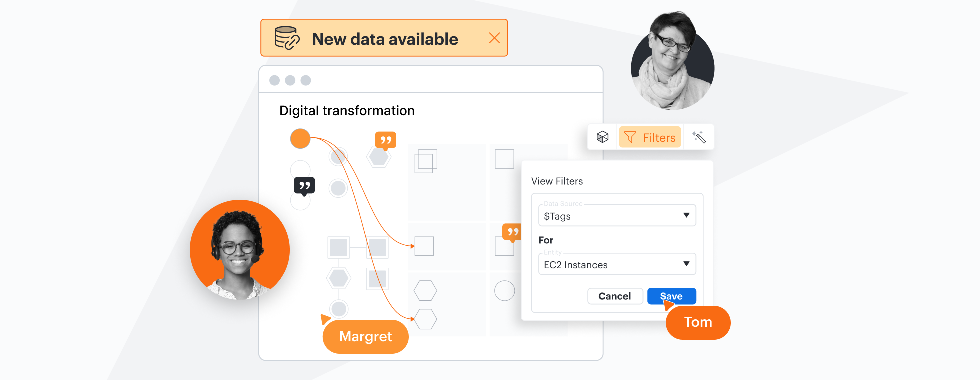980x380 pixels.
Task: Open the orange comment bubble above hexagon
Action: 385,140
